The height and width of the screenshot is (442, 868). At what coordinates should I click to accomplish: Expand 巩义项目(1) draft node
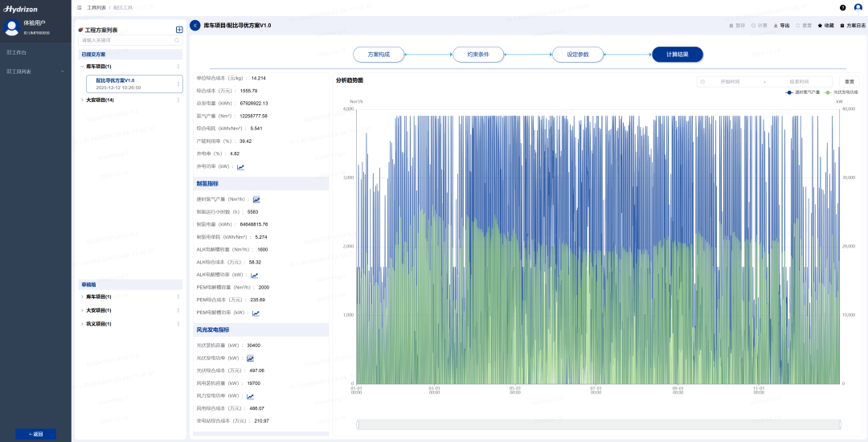coord(83,324)
